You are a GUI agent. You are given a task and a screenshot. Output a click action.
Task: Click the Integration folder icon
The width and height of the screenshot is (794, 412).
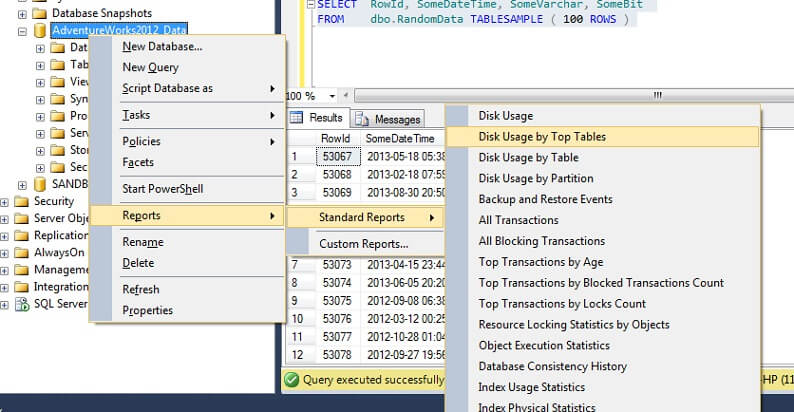(21, 287)
